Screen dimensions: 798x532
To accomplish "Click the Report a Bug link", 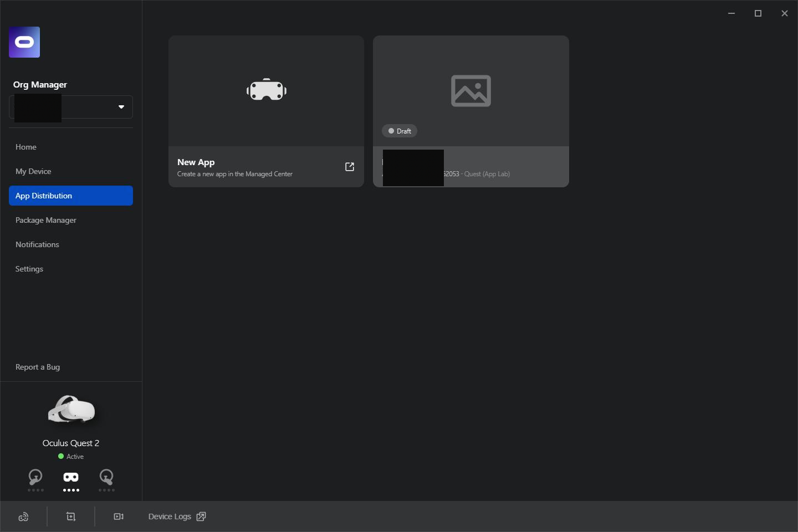I will (38, 367).
